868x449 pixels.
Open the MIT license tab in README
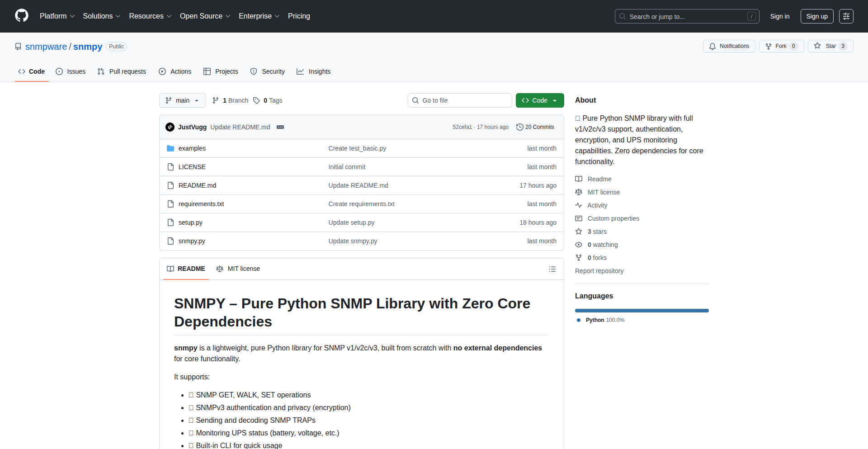pyautogui.click(x=238, y=269)
